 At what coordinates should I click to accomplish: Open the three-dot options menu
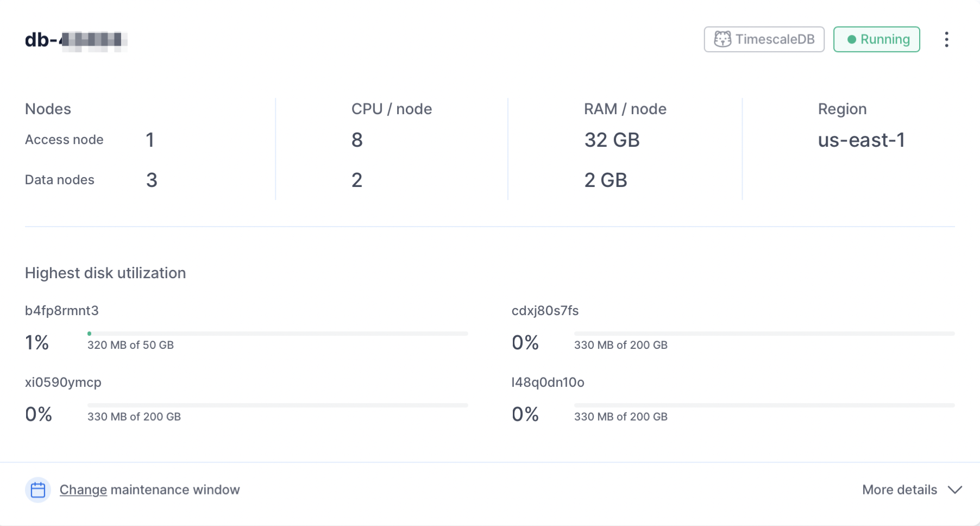pos(946,39)
